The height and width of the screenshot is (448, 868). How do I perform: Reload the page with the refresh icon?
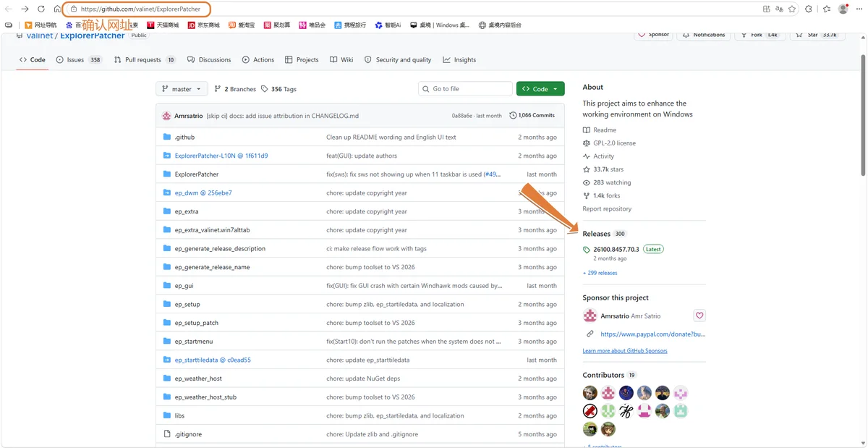(x=41, y=9)
